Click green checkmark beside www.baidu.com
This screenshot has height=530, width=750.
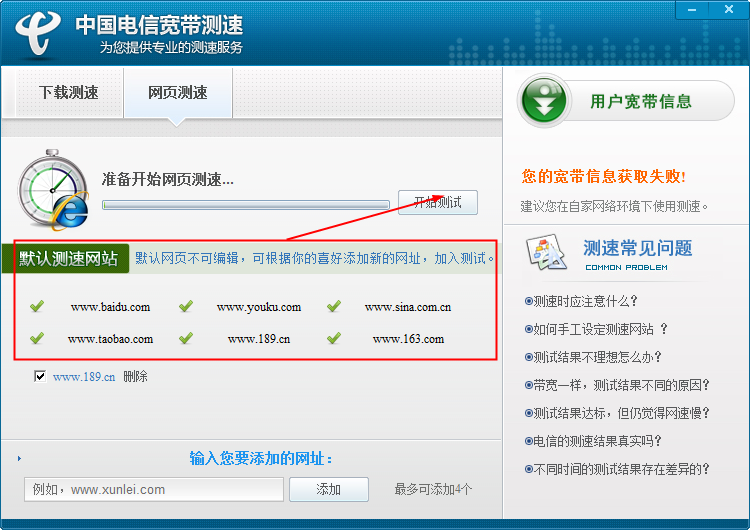(x=37, y=306)
